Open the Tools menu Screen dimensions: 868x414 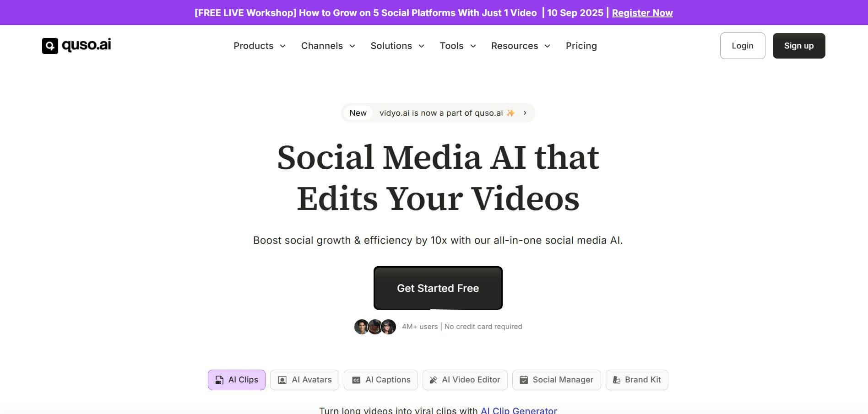click(458, 46)
